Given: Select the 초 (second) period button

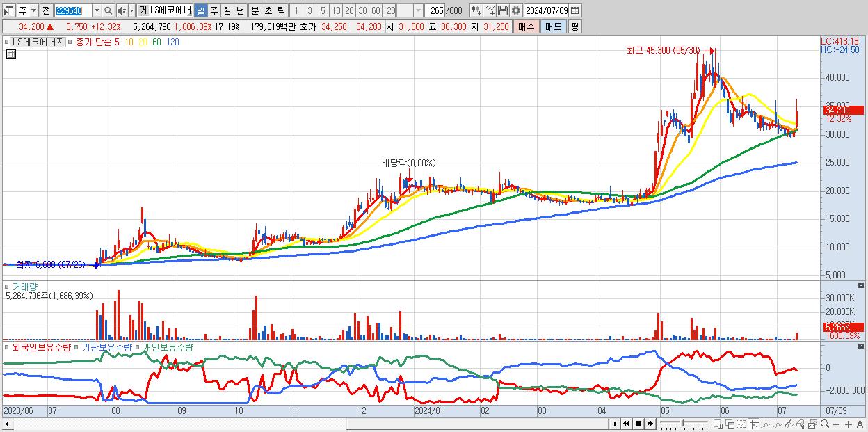Looking at the screenshot, I should pyautogui.click(x=268, y=10).
